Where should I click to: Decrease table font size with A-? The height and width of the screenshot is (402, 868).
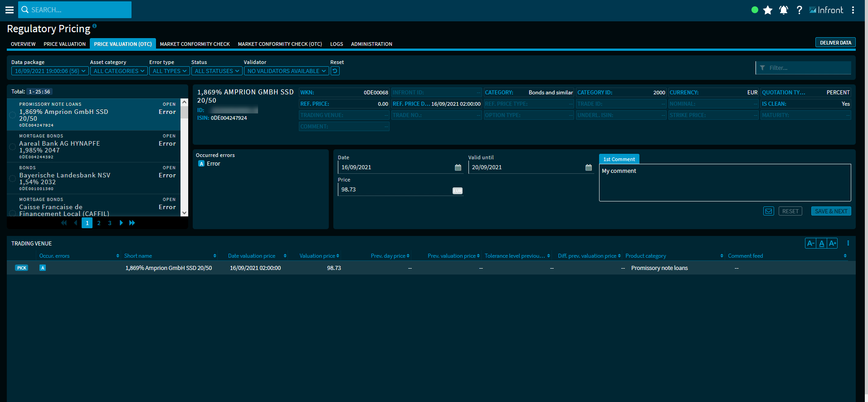(x=811, y=244)
